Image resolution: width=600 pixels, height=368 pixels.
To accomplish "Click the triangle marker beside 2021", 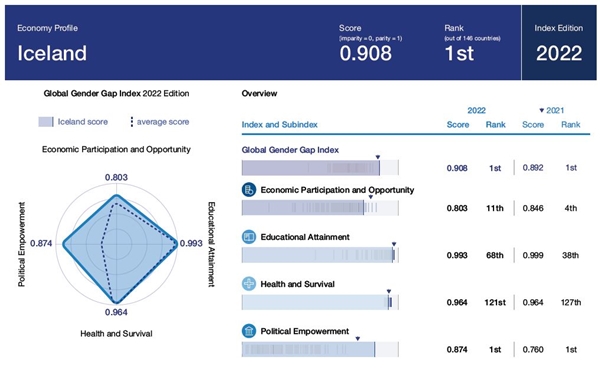I will tap(541, 111).
